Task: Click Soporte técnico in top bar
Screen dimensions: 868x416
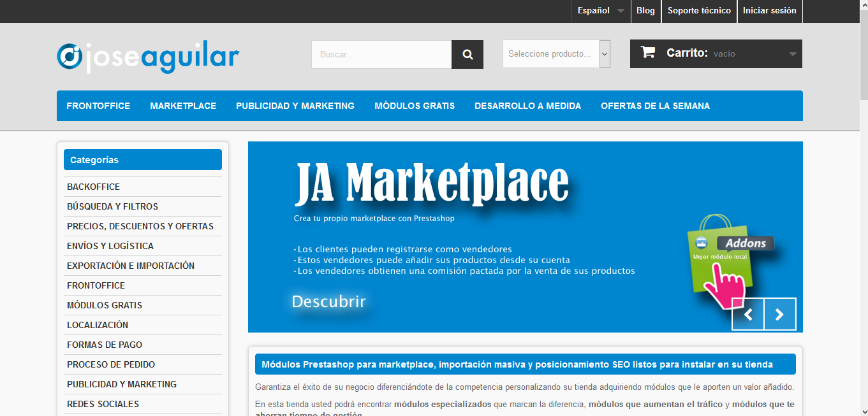Action: point(699,11)
